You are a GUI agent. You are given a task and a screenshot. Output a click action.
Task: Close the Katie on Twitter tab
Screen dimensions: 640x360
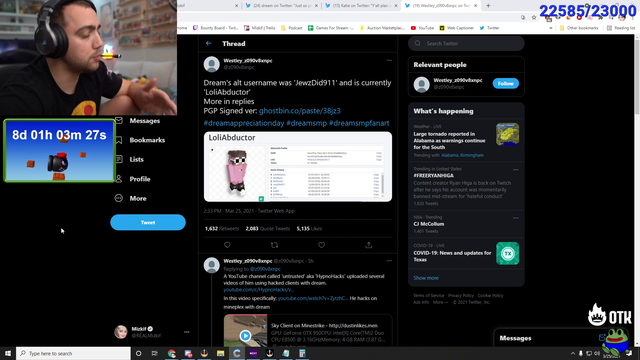[x=396, y=6]
